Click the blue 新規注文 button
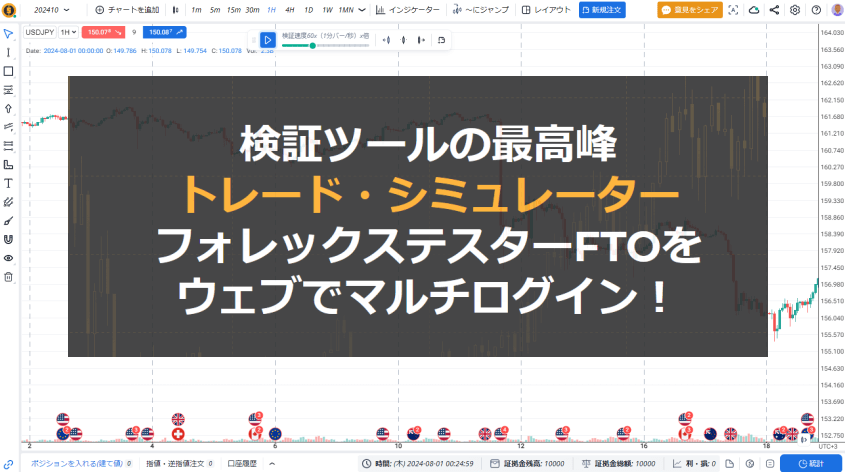Screen dimensions: 845x472 click(601, 9)
